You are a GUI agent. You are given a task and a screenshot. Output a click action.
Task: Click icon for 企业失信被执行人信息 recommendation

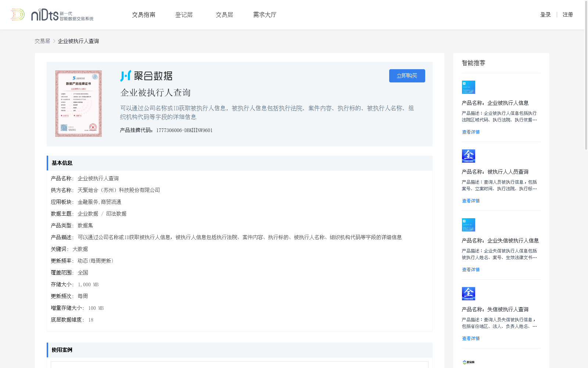point(469,225)
